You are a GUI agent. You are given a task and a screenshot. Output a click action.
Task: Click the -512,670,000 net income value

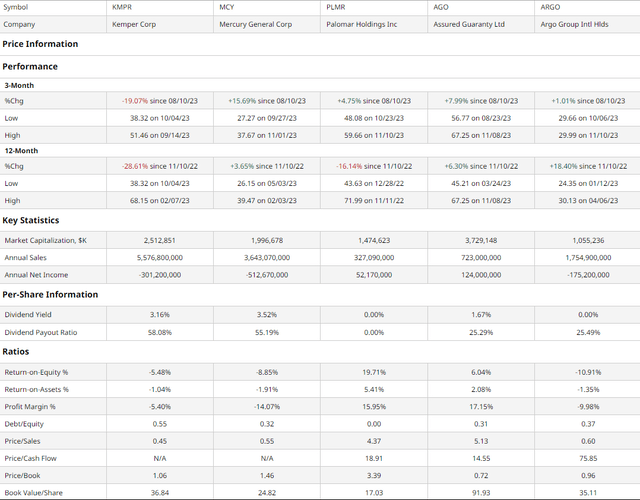267,275
